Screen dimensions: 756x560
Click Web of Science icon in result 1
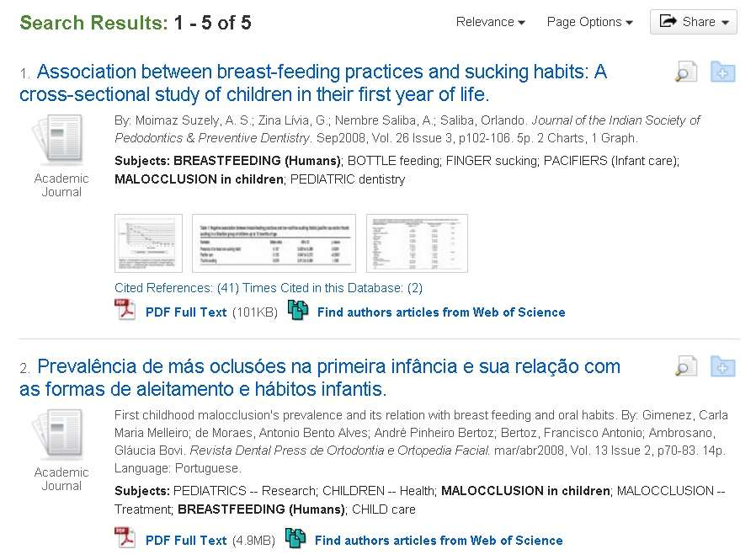tap(298, 310)
